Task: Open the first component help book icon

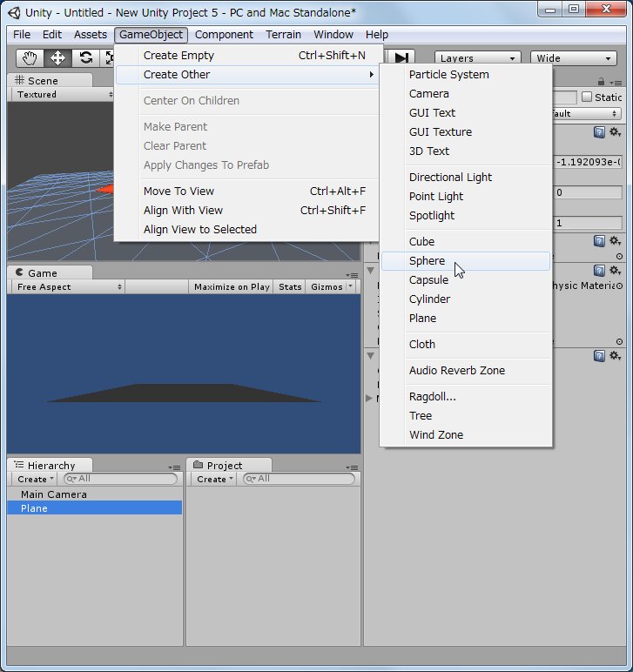Action: 599,132
